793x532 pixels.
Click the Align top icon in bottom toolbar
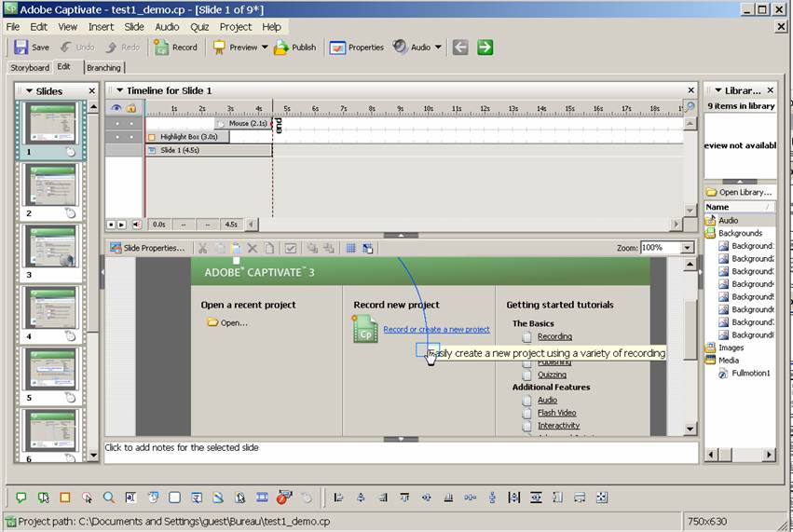tap(404, 498)
